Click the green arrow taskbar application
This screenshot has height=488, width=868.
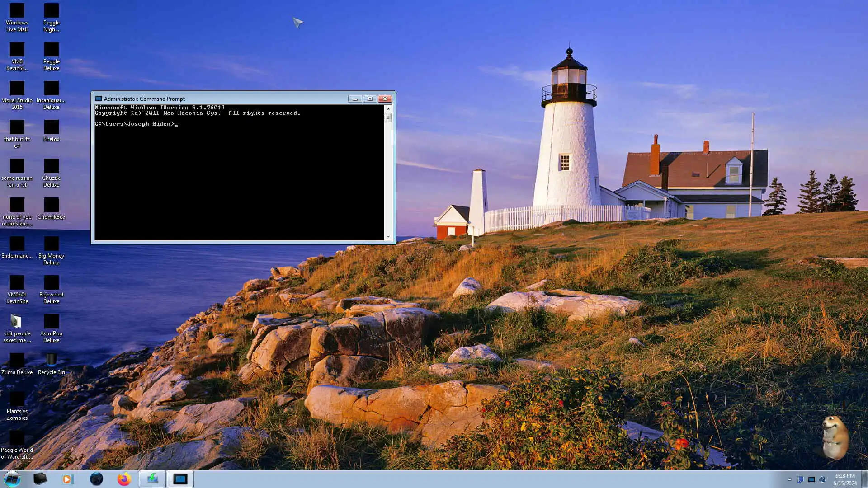click(152, 479)
